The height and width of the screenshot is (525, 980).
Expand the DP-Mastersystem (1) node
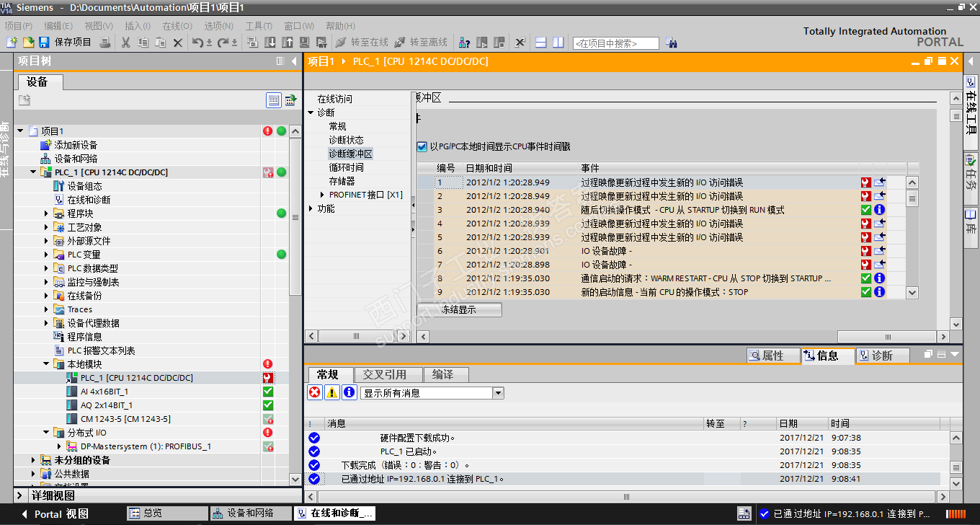[60, 446]
